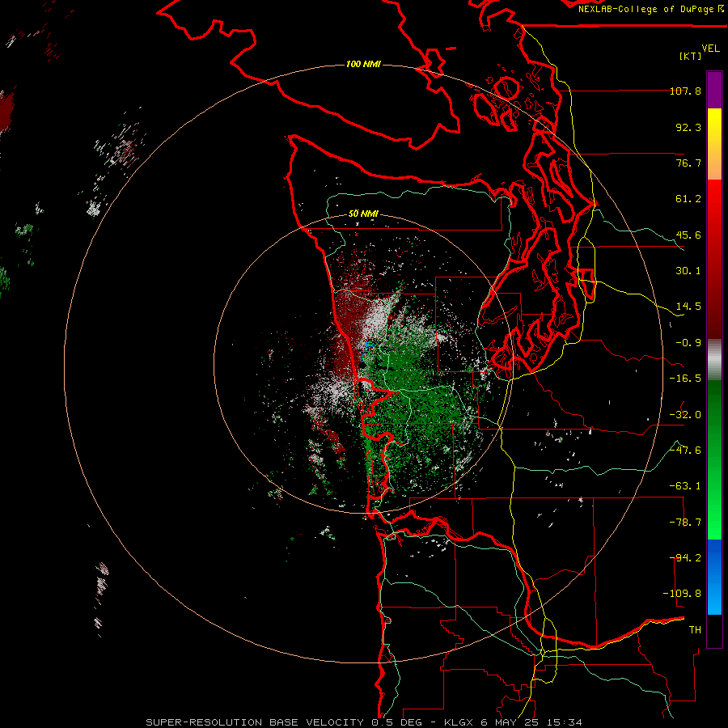Click the VEL legend title
This screenshot has height=728, width=728.
(710, 48)
